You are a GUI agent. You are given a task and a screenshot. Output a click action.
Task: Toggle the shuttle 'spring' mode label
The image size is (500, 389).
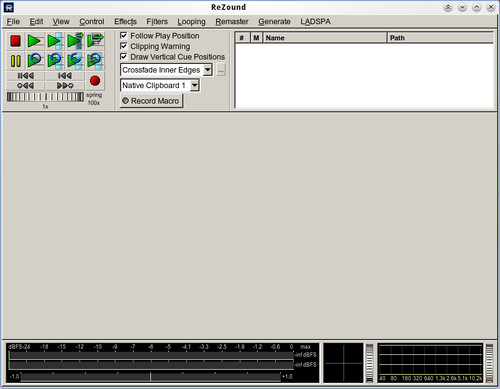pos(94,95)
